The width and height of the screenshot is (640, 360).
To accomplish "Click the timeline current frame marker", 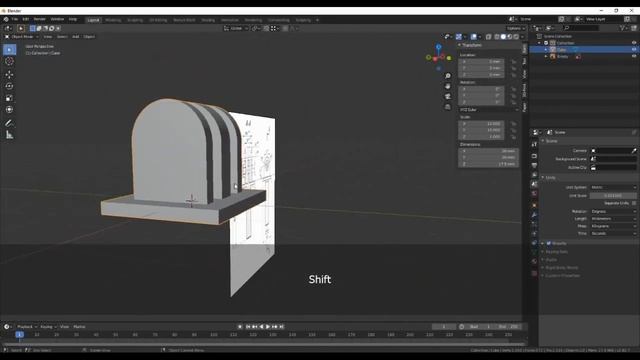I will pos(19,335).
